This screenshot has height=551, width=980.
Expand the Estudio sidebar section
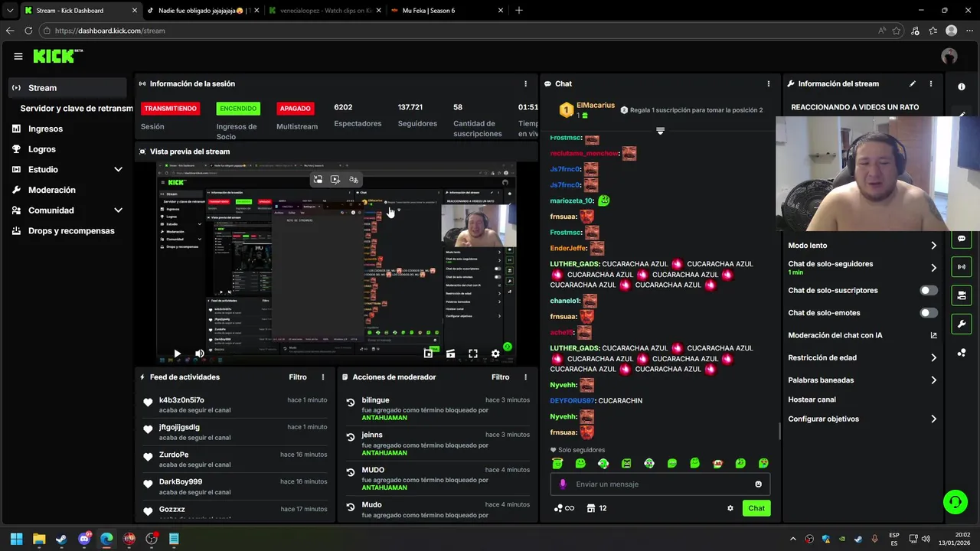tap(118, 169)
